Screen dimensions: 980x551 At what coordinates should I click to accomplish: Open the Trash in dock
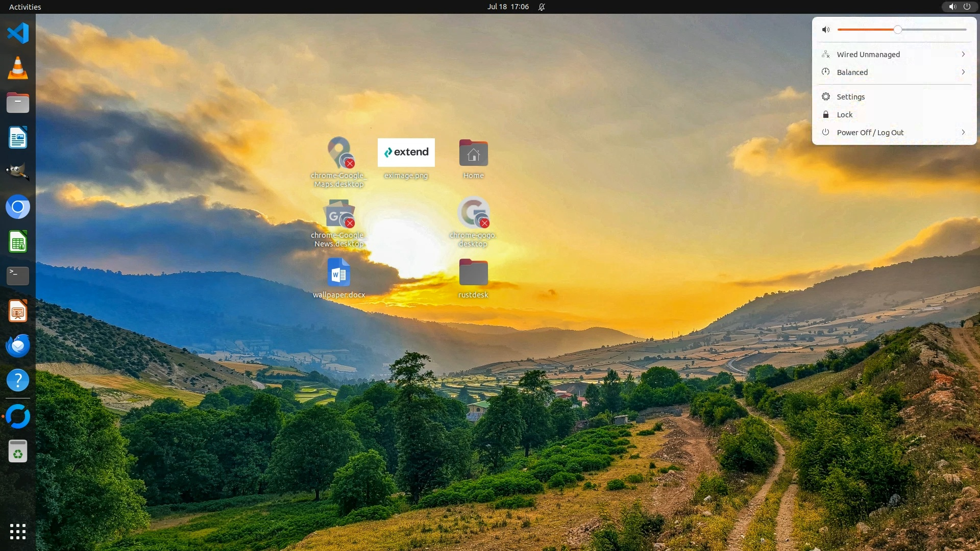pyautogui.click(x=18, y=452)
